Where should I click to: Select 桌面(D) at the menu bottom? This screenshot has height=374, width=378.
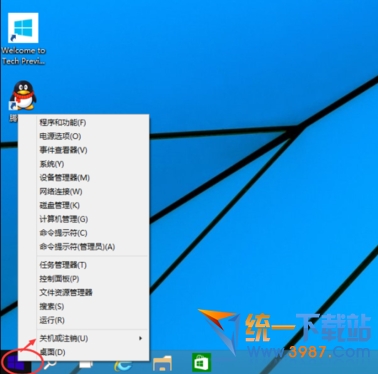coord(83,352)
